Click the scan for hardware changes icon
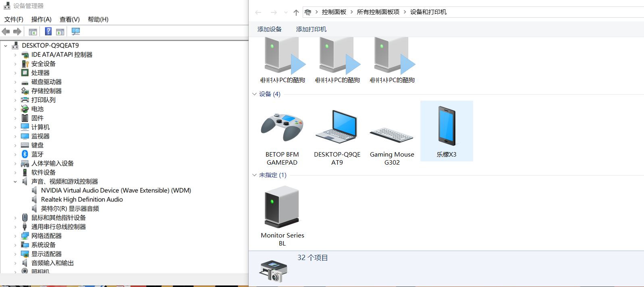 click(75, 31)
